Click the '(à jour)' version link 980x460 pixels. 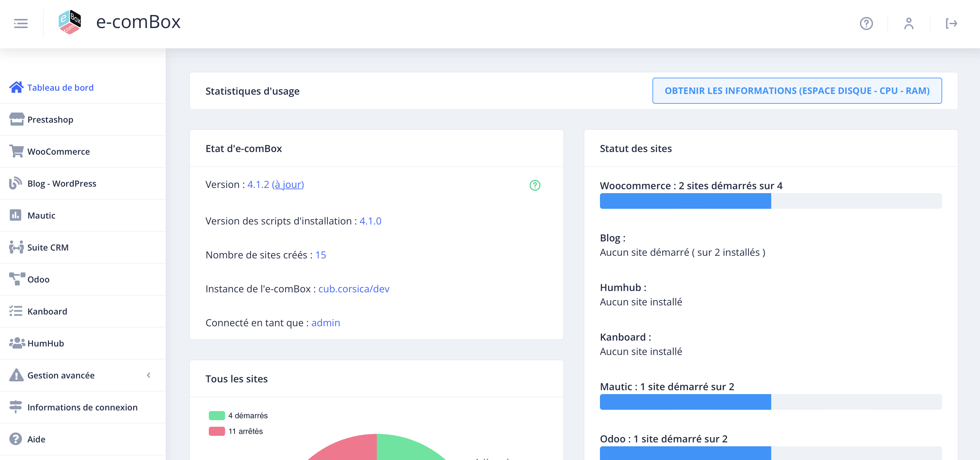pos(288,185)
